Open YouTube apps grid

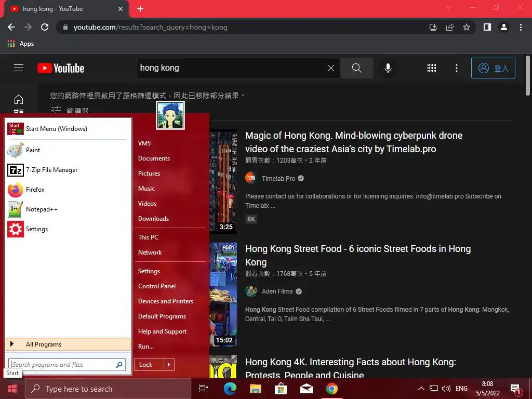[432, 68]
